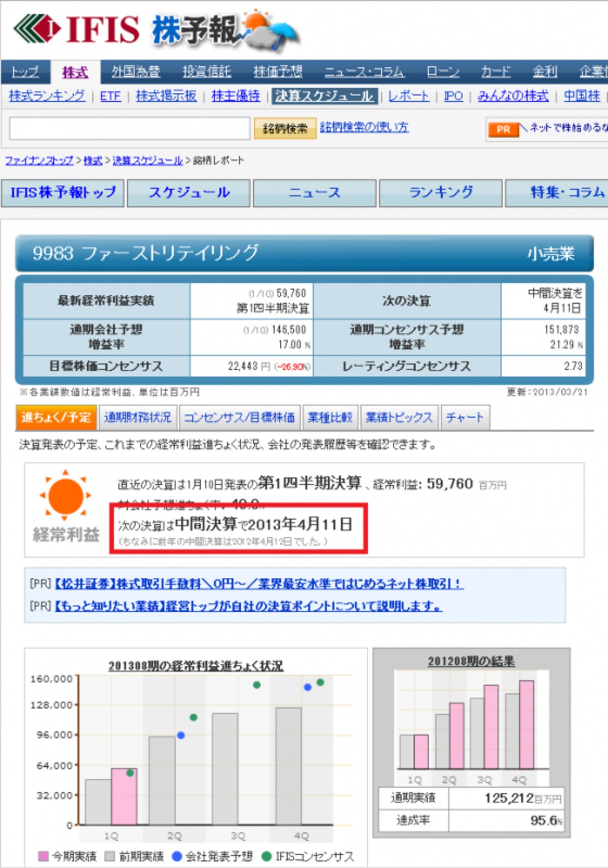Open the 外国為替 menu item

point(135,72)
